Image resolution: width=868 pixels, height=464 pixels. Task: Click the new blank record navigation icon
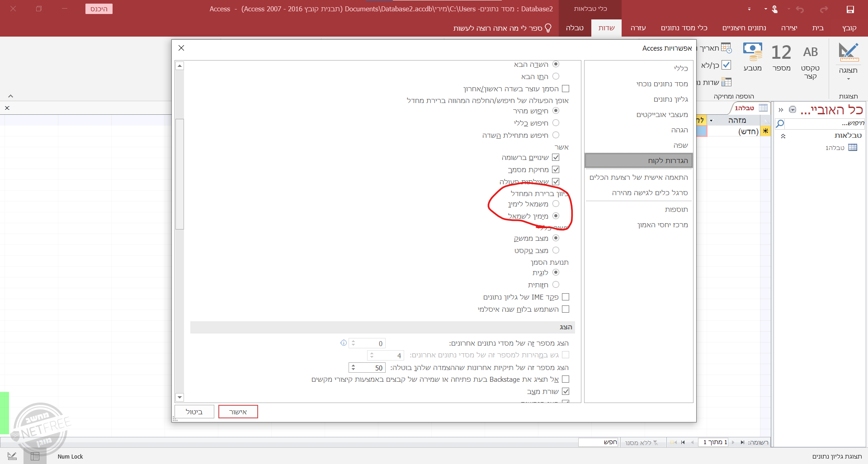pyautogui.click(x=673, y=442)
